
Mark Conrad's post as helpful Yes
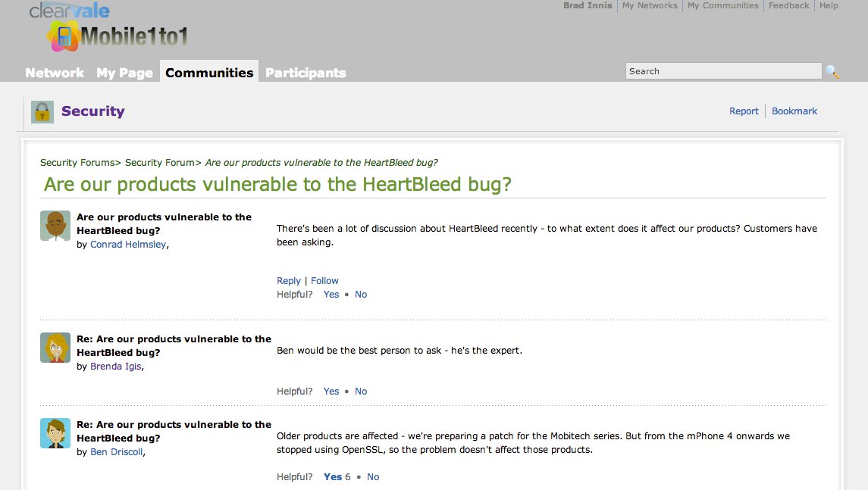tap(331, 294)
